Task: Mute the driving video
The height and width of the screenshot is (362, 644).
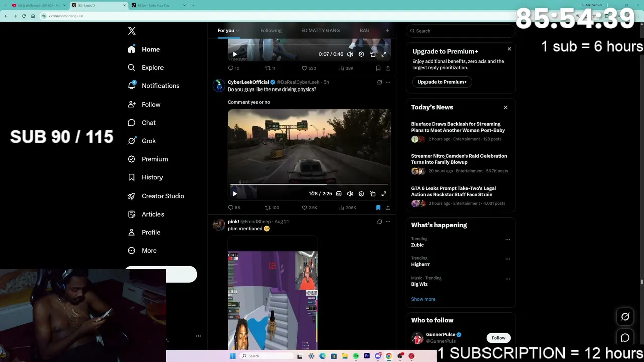Action: [x=350, y=194]
